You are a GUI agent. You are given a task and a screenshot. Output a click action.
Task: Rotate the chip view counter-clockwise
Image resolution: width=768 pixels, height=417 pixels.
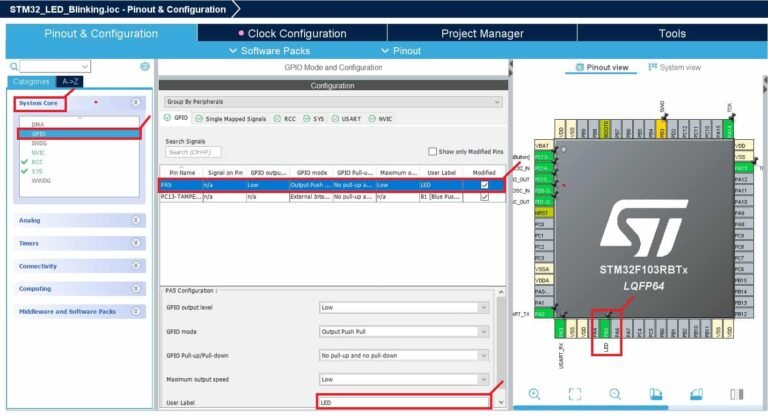coord(696,395)
